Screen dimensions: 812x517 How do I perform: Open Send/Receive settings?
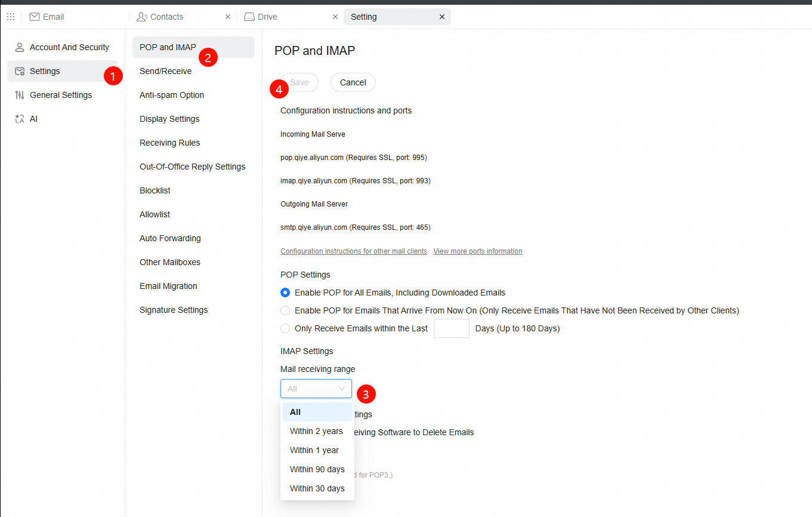click(x=193, y=71)
